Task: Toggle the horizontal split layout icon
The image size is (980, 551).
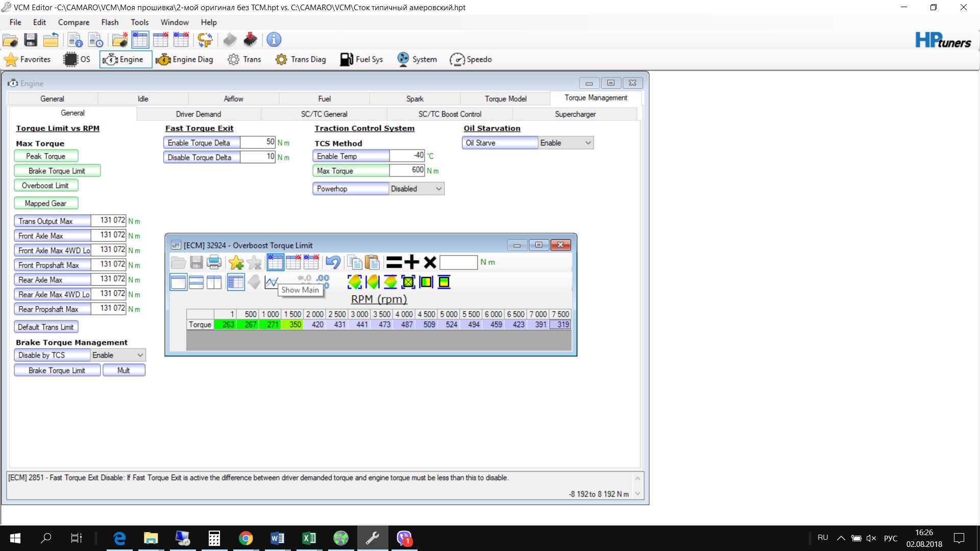Action: [x=196, y=282]
